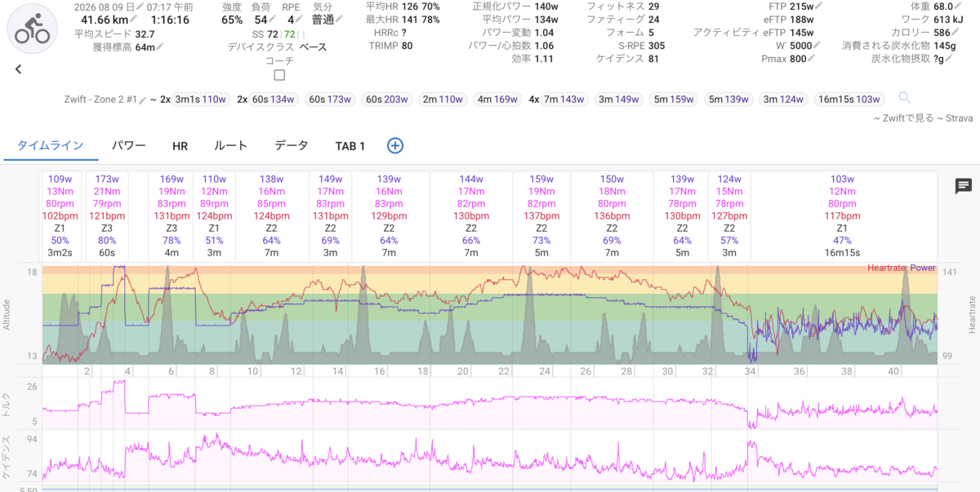
Task: Select the 149w 131bpm interval card
Action: pos(331,216)
